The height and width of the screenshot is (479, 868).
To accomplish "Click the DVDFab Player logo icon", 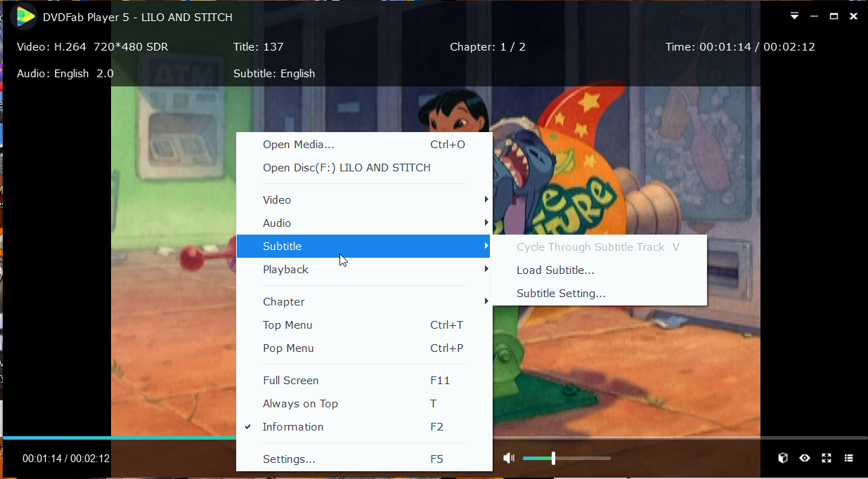I will 25,16.
